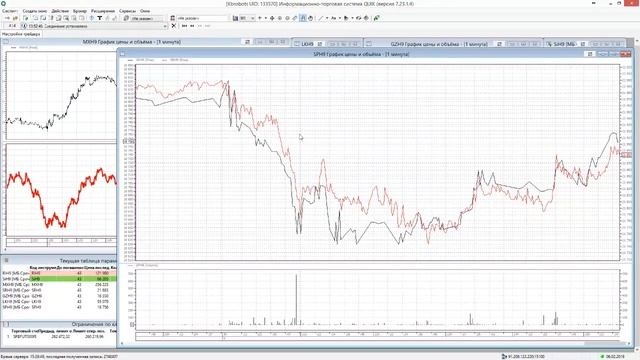The width and height of the screenshot is (640, 360).
Task: Click the sync icon in GZH9 chart title bar
Action: [499, 44]
